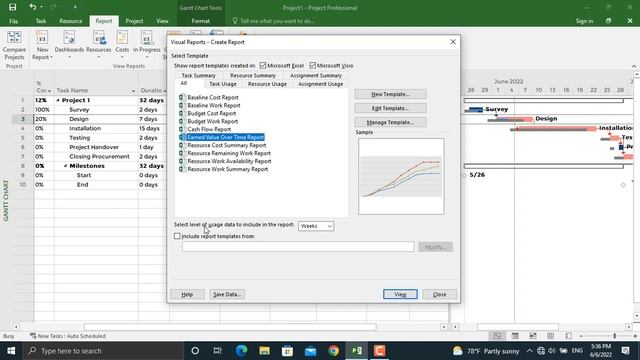The width and height of the screenshot is (640, 360).
Task: Open Task Summary dialog tab
Action: 198,76
